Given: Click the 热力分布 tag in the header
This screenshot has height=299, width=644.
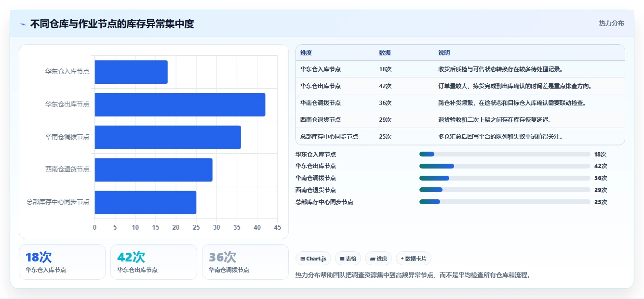Looking at the screenshot, I should 611,23.
